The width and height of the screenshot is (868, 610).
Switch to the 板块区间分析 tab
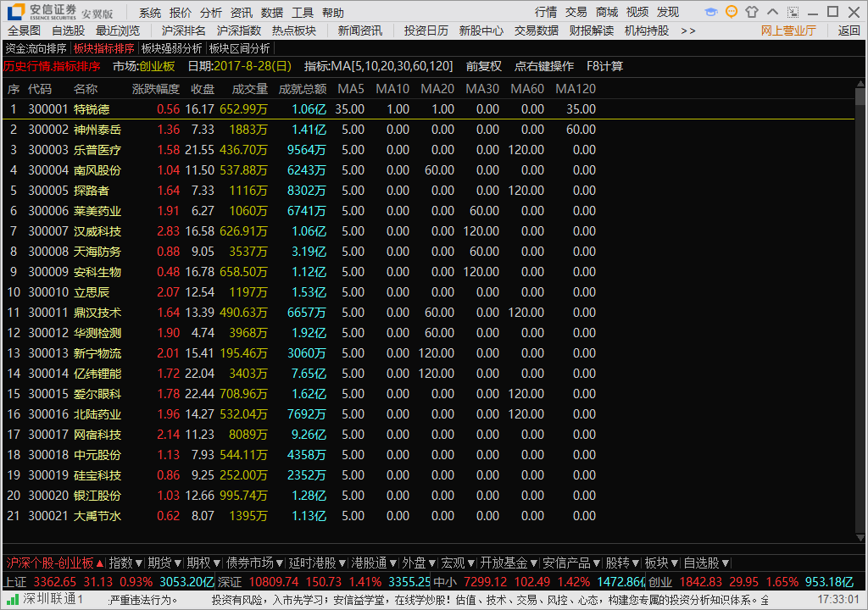pyautogui.click(x=240, y=48)
